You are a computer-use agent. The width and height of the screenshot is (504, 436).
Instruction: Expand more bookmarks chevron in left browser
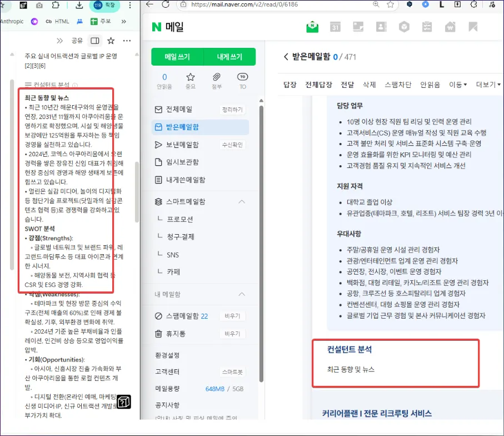tap(124, 22)
